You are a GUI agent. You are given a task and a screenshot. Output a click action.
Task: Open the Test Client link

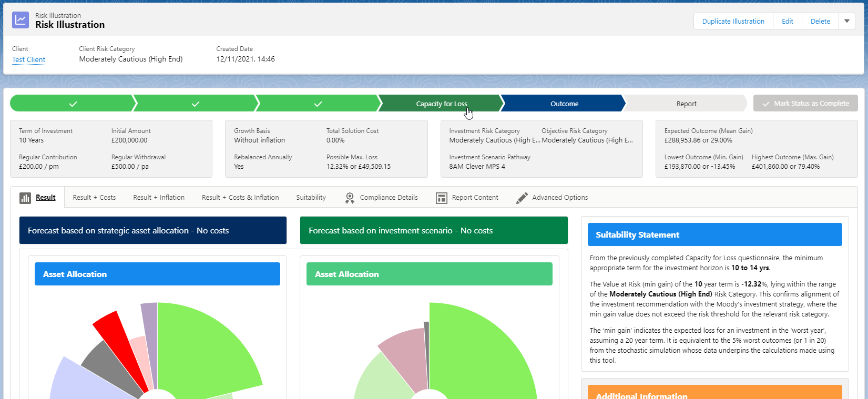pos(29,59)
